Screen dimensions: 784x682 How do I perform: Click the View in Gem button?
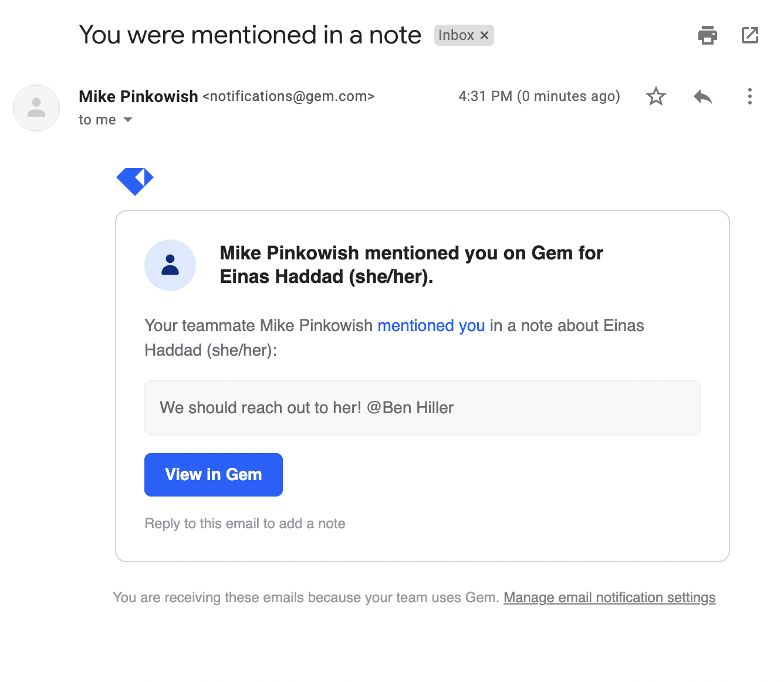[x=214, y=475]
